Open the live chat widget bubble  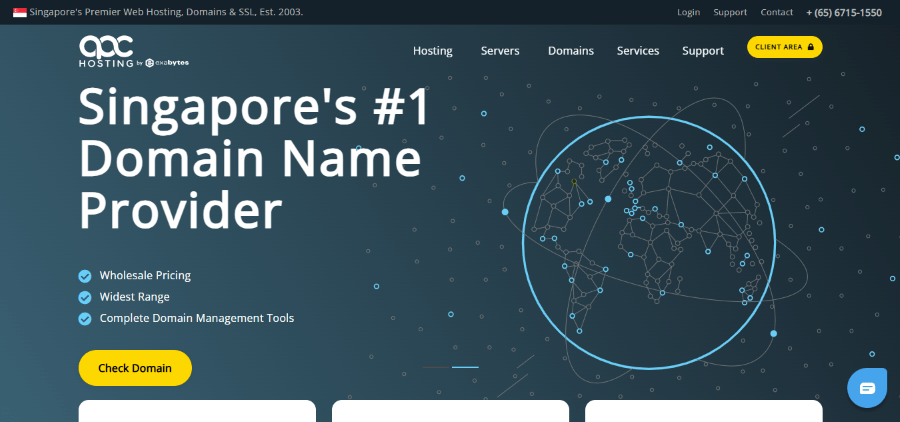(x=867, y=387)
